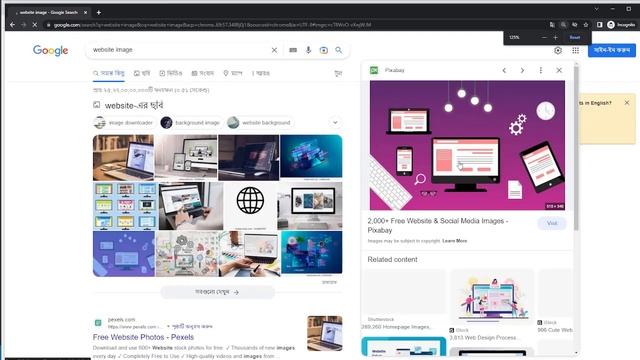Image resolution: width=640 pixels, height=360 pixels.
Task: Open the Free Website Photos - Pexels link
Action: point(143,337)
